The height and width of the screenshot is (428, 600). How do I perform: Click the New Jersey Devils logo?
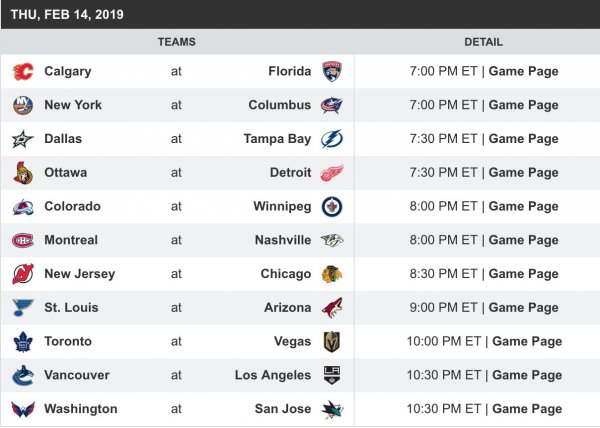click(x=22, y=274)
